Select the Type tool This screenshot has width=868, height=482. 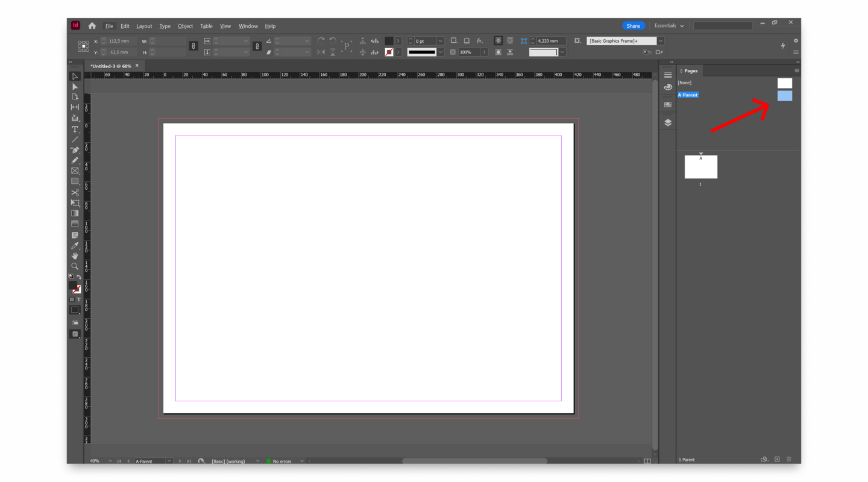[75, 129]
